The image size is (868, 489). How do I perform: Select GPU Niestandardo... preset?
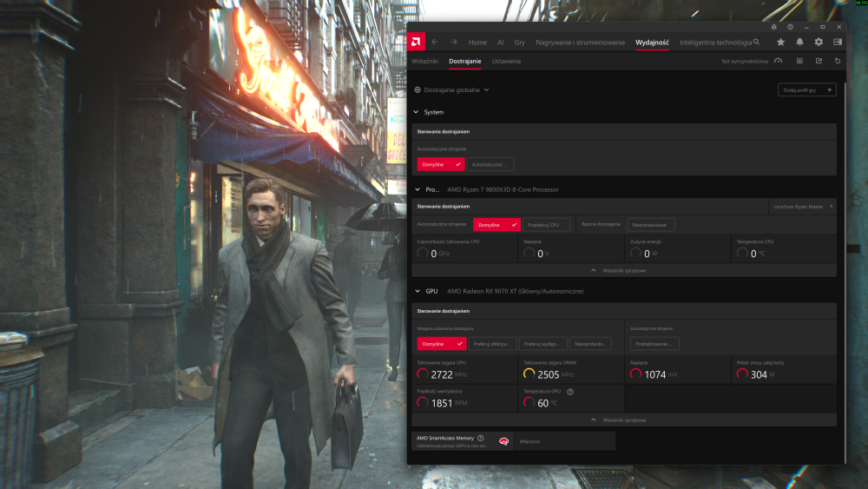click(590, 344)
